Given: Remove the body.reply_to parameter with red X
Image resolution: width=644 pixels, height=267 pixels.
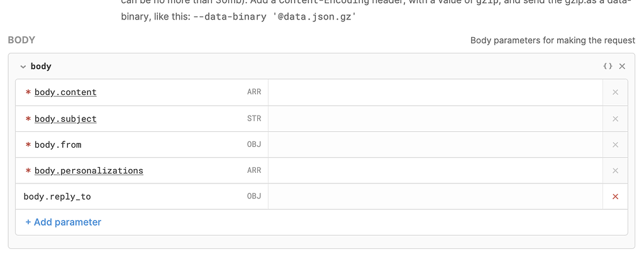Looking at the screenshot, I should [615, 197].
